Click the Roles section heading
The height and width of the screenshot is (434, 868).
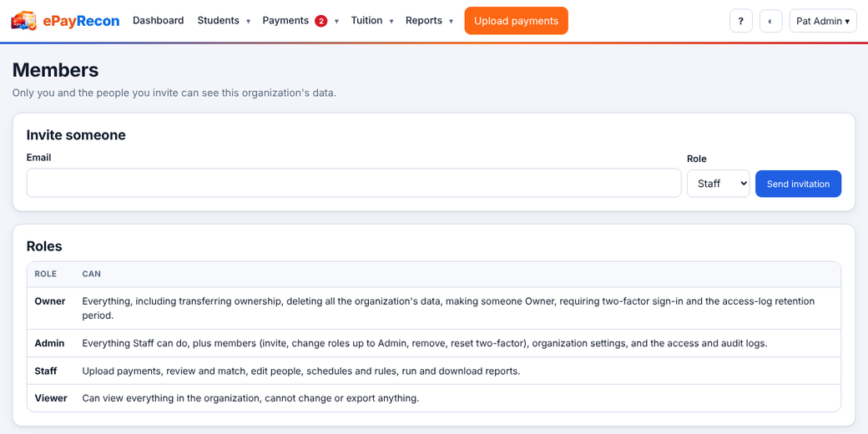44,246
